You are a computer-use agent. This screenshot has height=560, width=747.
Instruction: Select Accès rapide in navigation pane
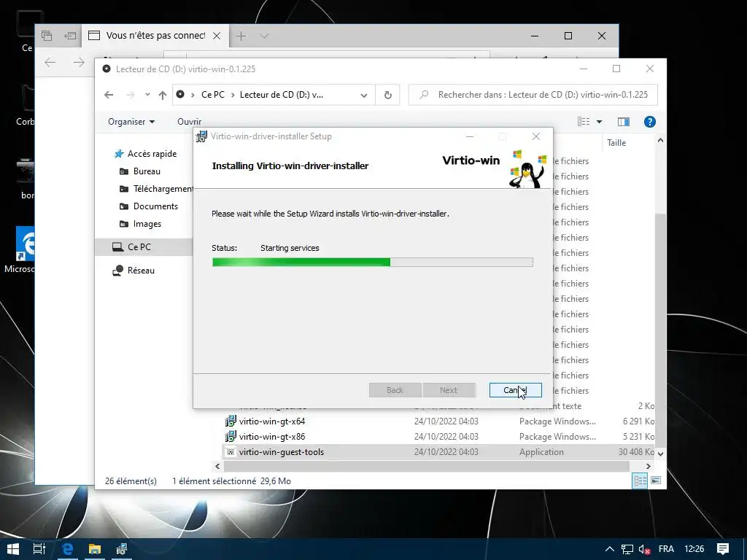pos(145,154)
